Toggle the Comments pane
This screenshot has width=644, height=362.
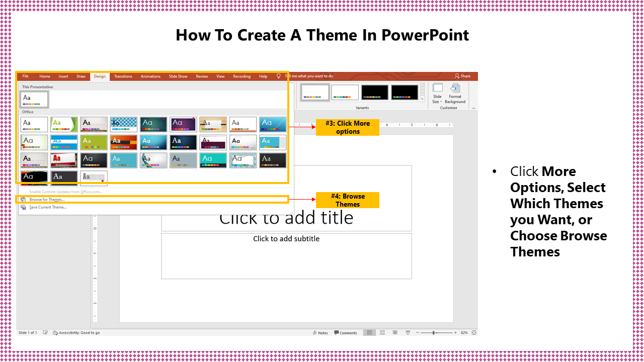coord(345,333)
